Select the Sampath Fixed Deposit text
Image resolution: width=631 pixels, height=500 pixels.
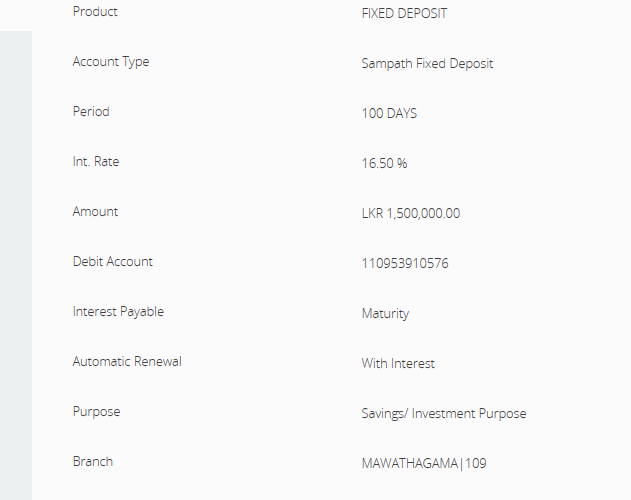[x=427, y=64]
